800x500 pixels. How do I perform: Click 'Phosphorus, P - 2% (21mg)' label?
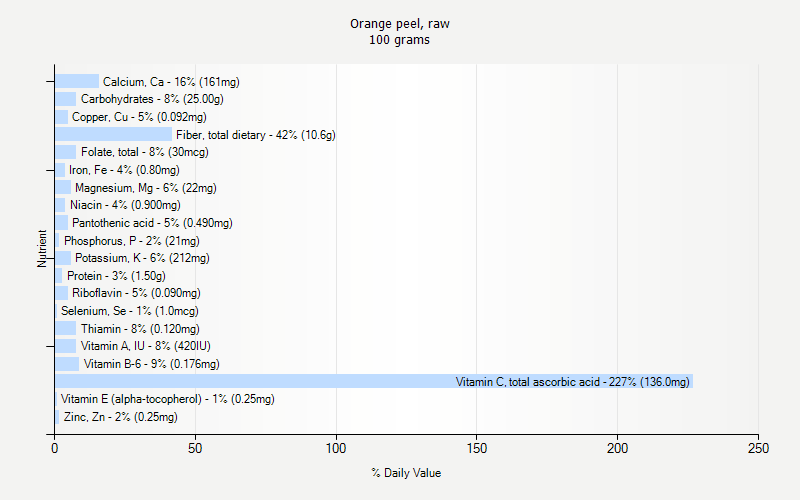tap(132, 241)
